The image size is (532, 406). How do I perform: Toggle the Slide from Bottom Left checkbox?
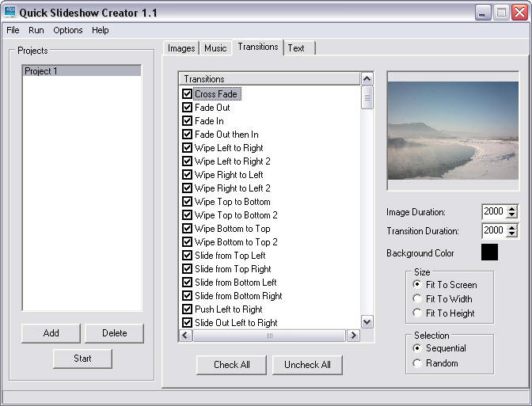point(187,283)
